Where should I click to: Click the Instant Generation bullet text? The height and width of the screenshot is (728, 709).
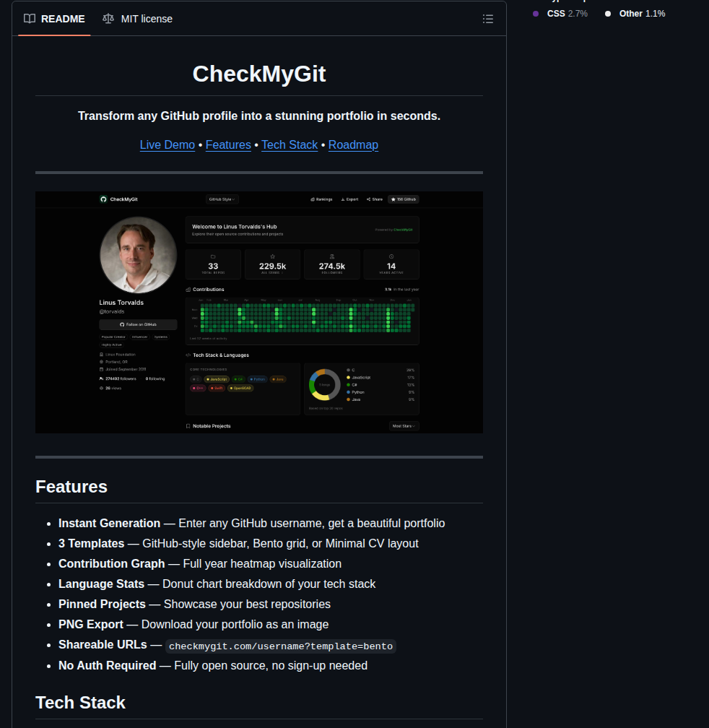point(251,523)
